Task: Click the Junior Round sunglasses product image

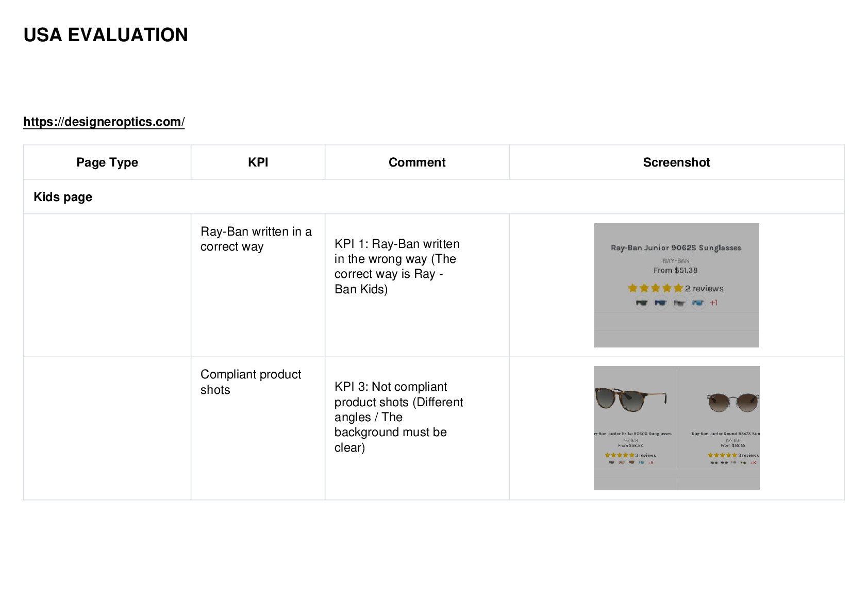Action: click(x=733, y=403)
